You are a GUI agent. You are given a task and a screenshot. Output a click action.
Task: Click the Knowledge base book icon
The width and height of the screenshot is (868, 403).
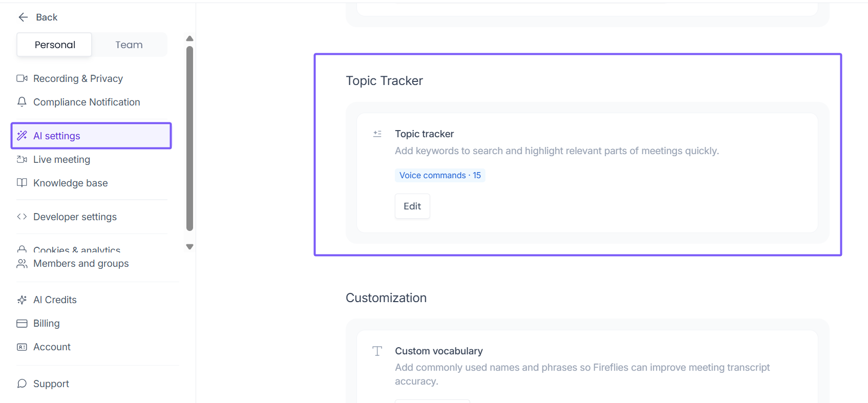(x=22, y=183)
